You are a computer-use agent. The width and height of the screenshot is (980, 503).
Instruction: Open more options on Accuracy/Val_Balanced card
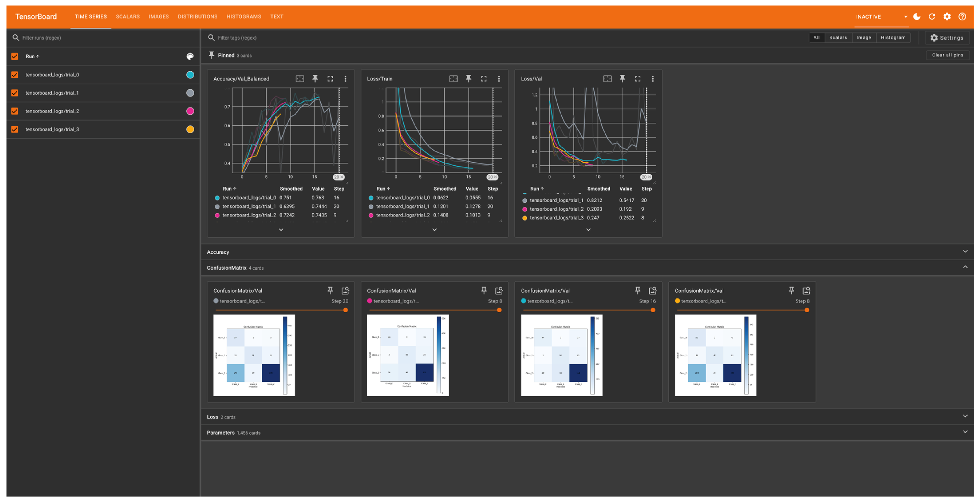point(346,78)
